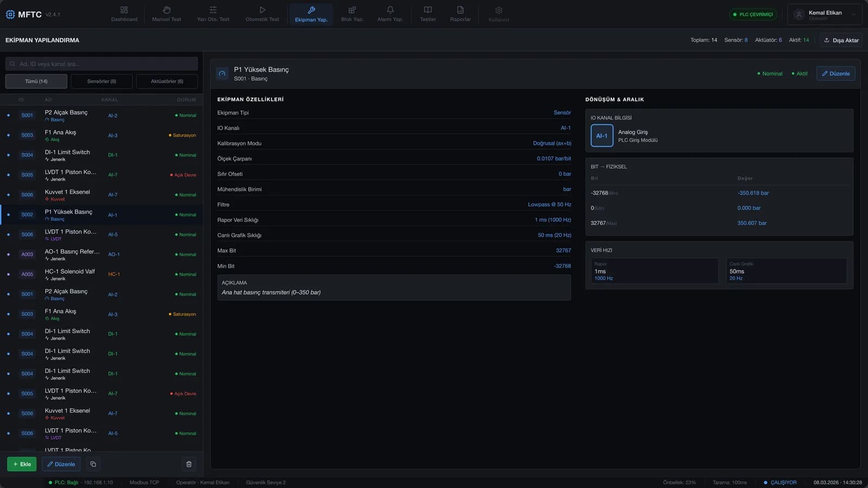Click the Ekipman Yap. wrench icon

(311, 10)
